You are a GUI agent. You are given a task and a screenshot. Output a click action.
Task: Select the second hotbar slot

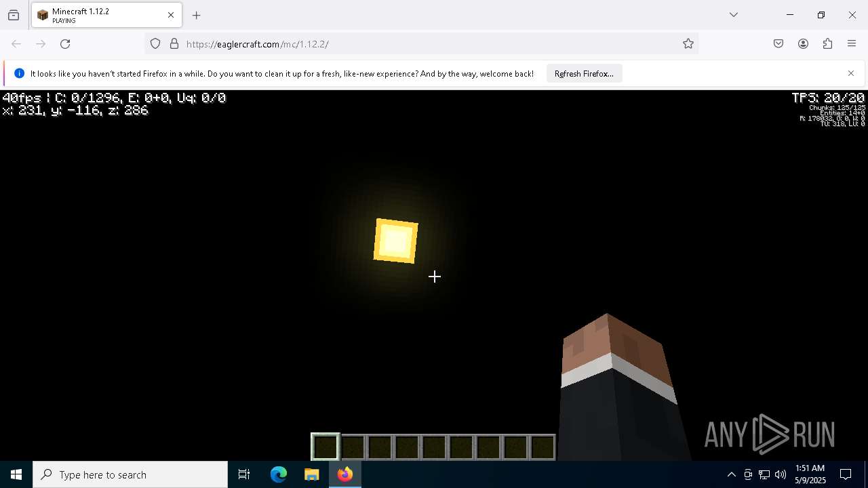coord(353,447)
